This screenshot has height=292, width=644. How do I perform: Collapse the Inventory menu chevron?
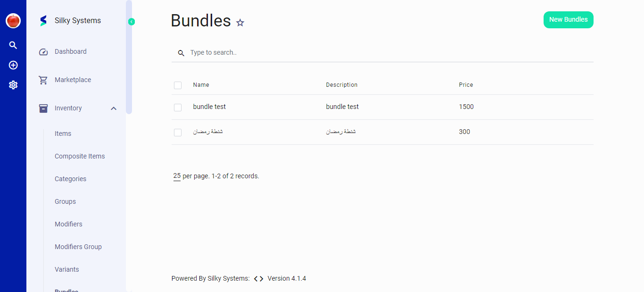point(113,108)
